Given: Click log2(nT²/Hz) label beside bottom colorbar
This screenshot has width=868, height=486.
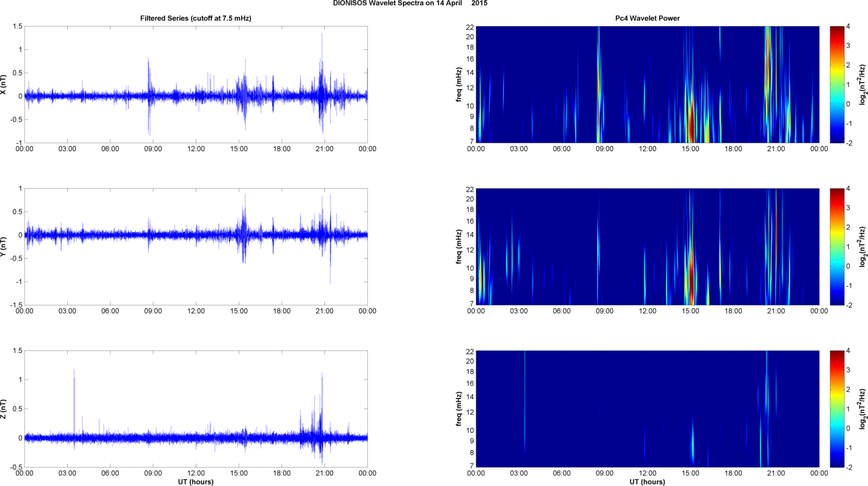Looking at the screenshot, I should 863,409.
